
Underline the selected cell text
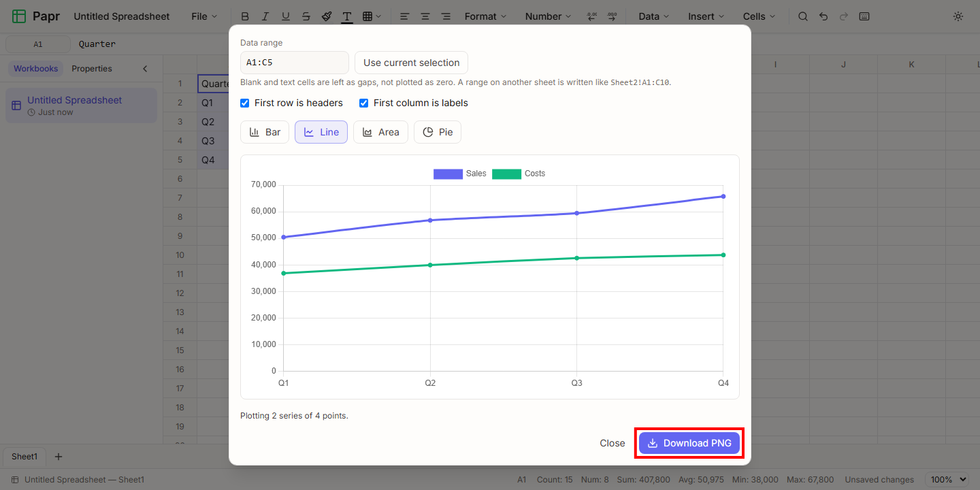pos(286,16)
